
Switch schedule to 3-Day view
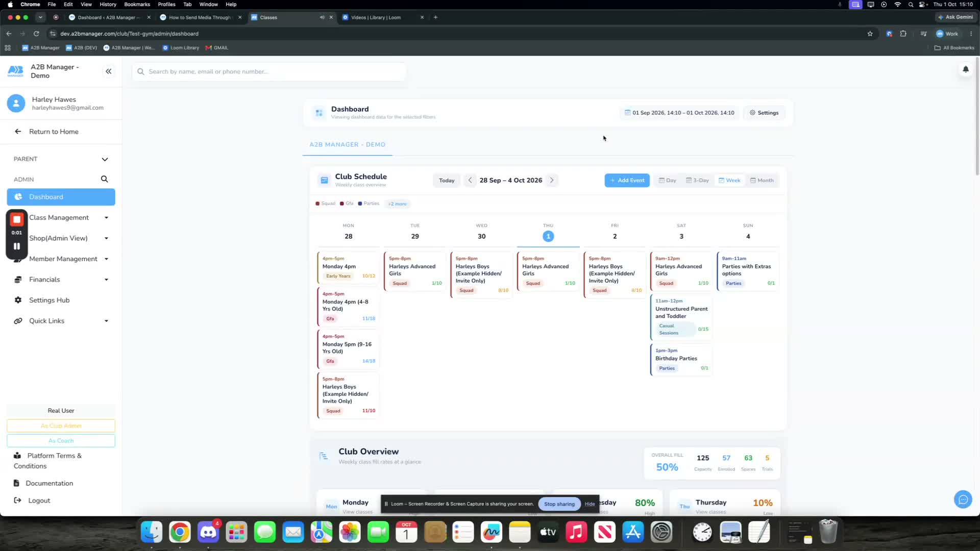tap(697, 180)
